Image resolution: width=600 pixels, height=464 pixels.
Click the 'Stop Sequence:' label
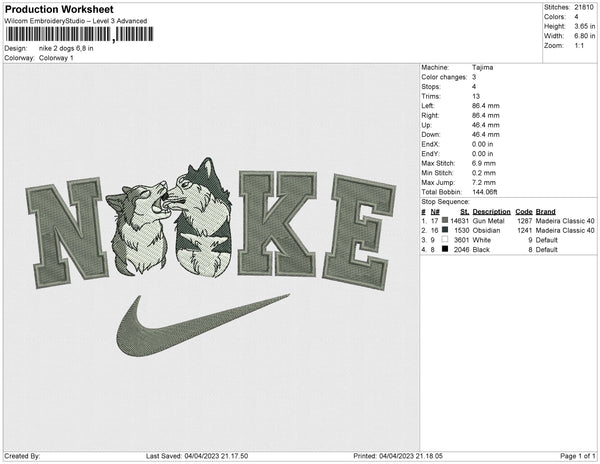coord(445,202)
